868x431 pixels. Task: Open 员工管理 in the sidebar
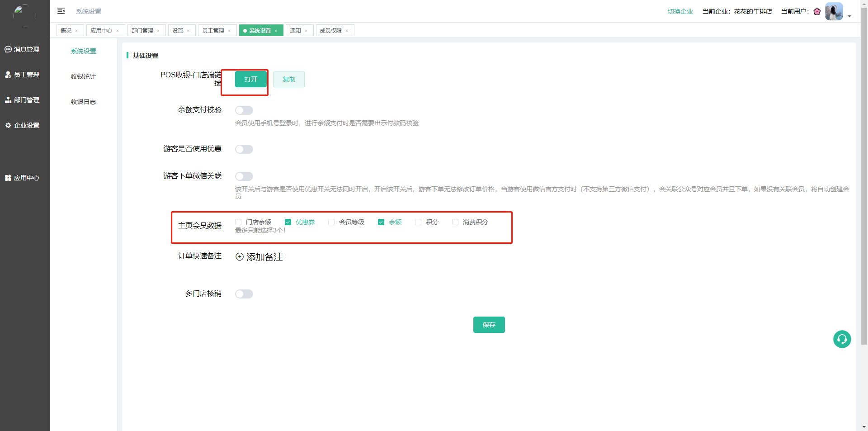[22, 75]
